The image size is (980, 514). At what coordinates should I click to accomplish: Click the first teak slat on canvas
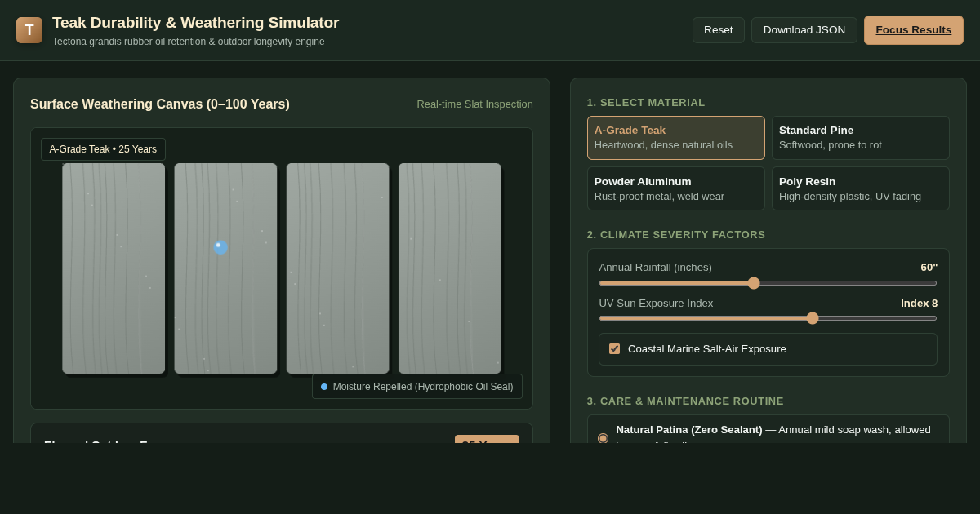tap(114, 268)
